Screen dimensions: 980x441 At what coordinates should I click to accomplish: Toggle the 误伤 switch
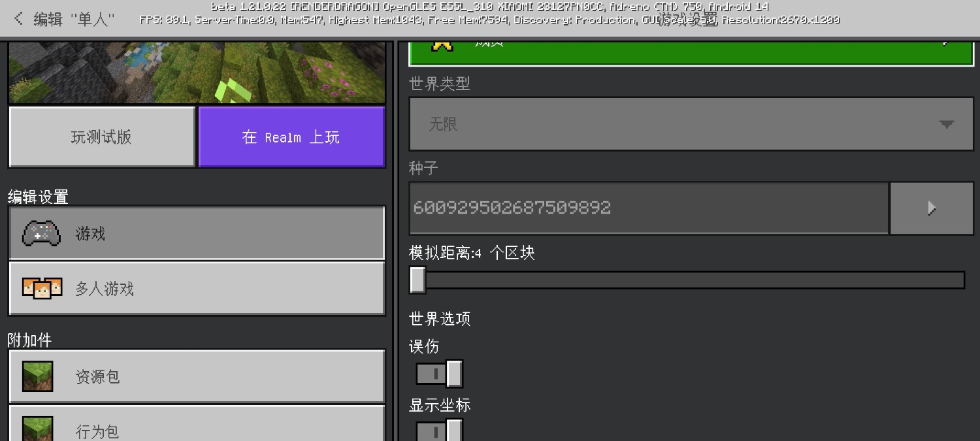439,374
